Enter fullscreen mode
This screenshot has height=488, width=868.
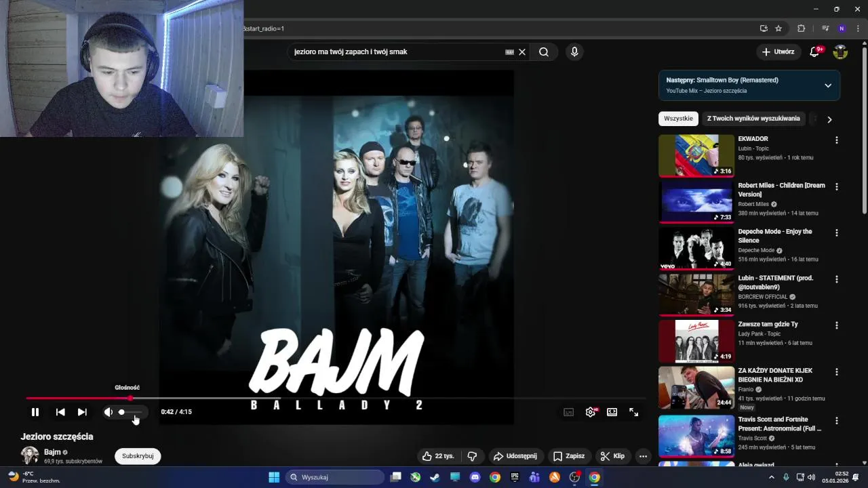coord(634,412)
